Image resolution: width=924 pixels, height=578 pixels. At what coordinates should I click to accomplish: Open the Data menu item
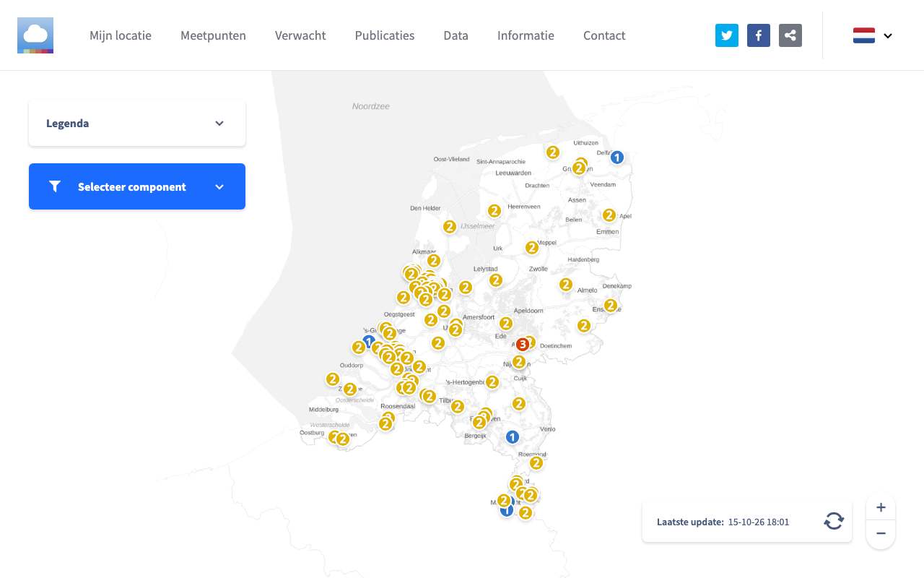[x=456, y=35]
